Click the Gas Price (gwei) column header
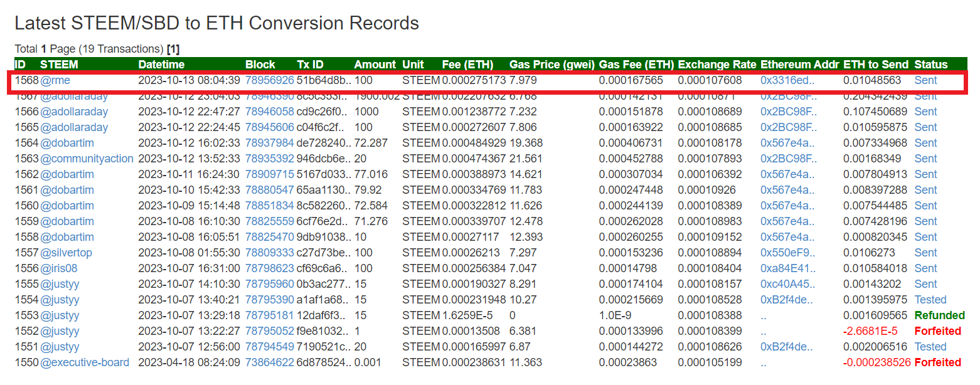Image resolution: width=980 pixels, height=385 pixels. point(552,65)
